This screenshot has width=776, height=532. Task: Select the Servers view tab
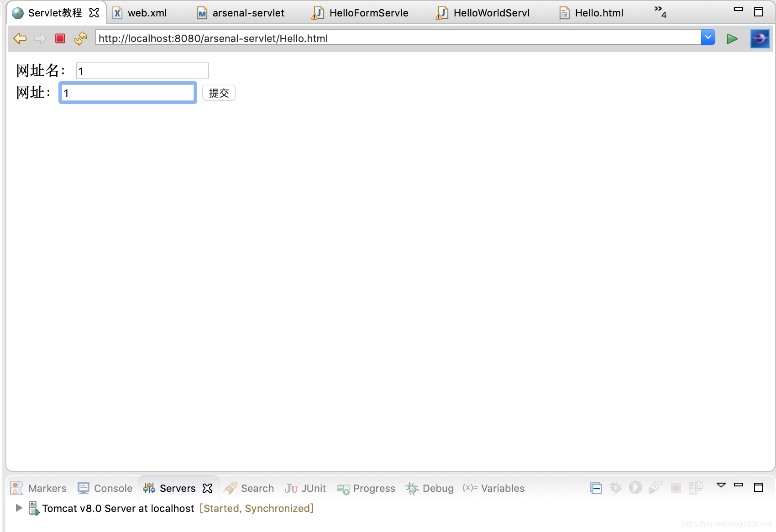click(x=178, y=488)
